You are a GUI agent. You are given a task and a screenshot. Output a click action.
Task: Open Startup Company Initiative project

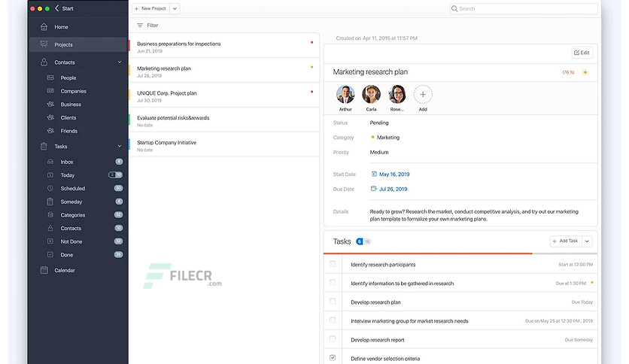[224, 145]
